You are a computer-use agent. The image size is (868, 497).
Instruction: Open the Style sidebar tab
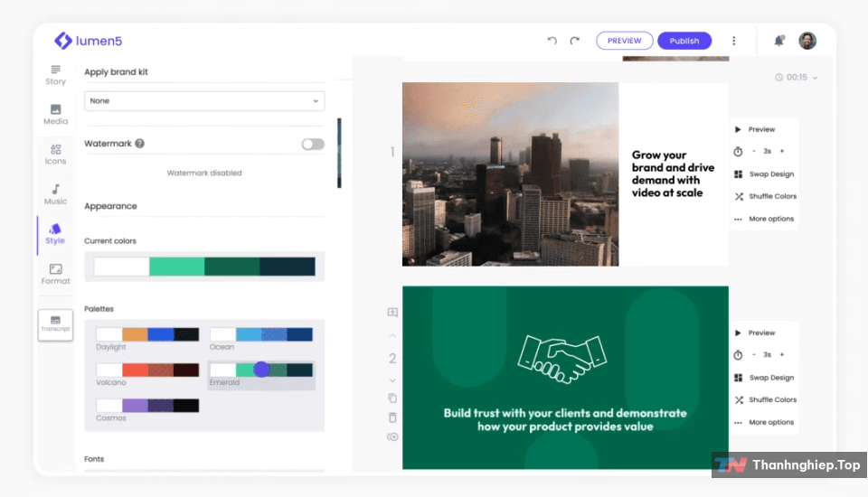(55, 234)
